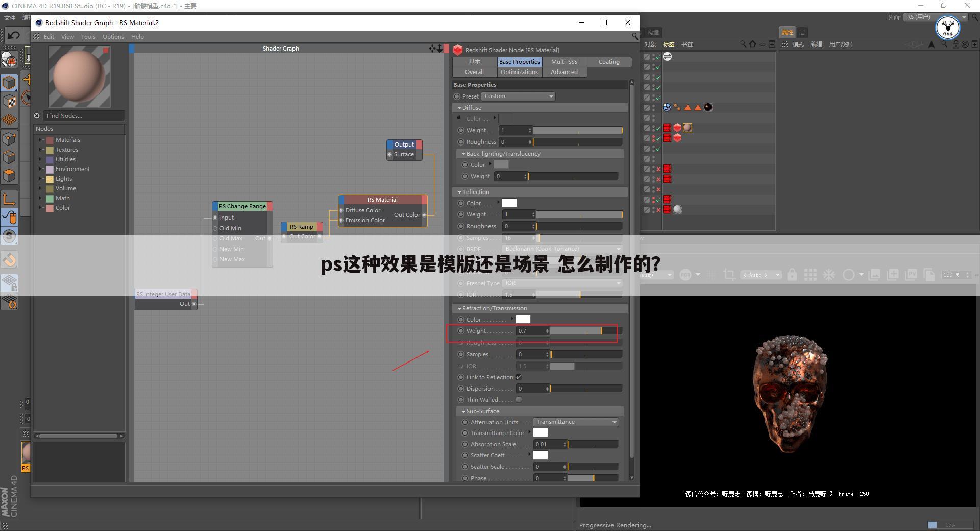Click the Dispersion animation circle
The image size is (980, 531).
(461, 389)
